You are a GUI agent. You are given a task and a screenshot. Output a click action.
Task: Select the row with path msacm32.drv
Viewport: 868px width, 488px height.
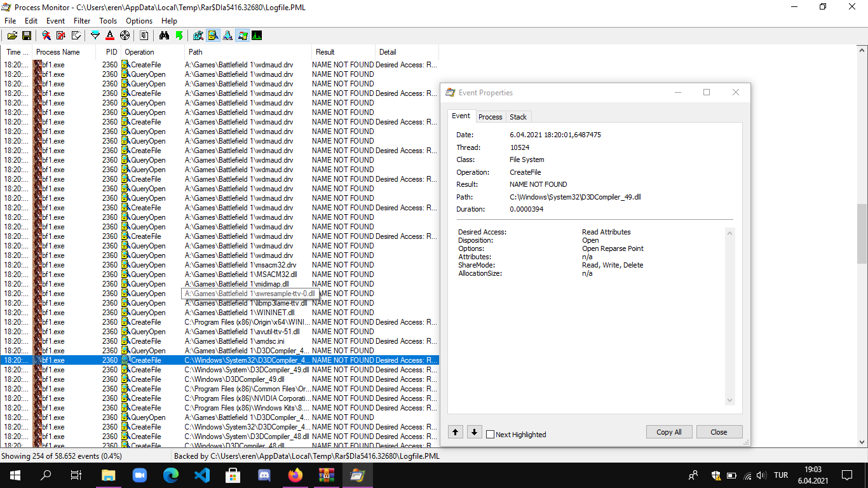click(219, 265)
